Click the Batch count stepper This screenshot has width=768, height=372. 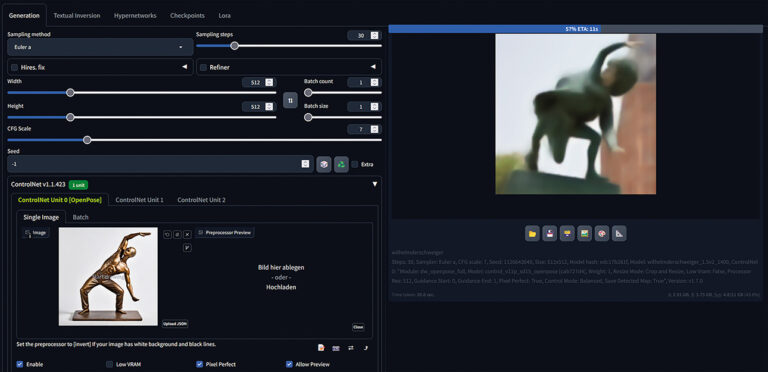pos(375,82)
